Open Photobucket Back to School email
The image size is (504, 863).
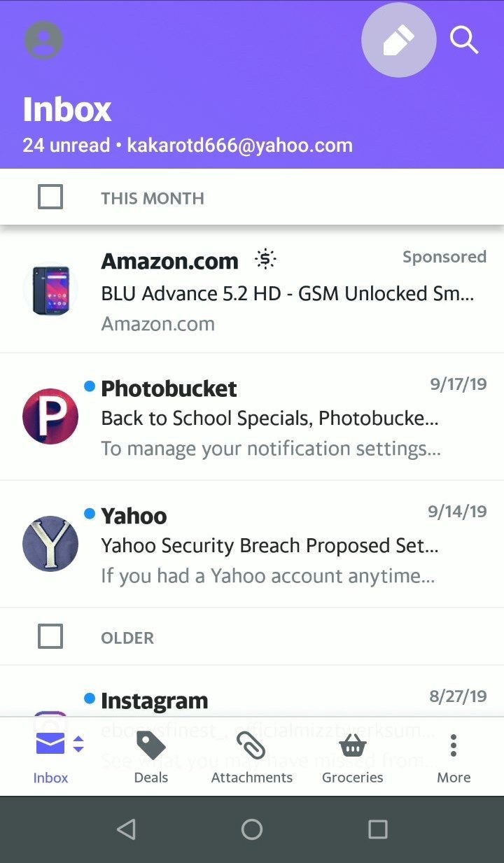click(x=269, y=419)
